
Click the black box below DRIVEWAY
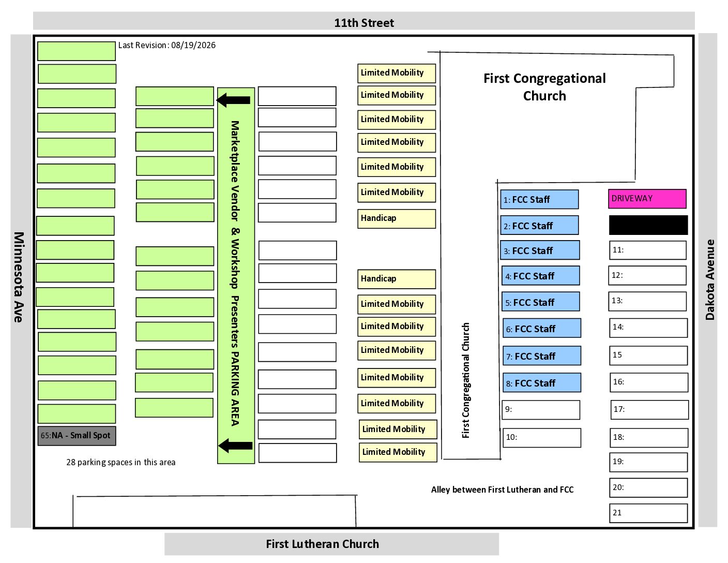pyautogui.click(x=648, y=225)
